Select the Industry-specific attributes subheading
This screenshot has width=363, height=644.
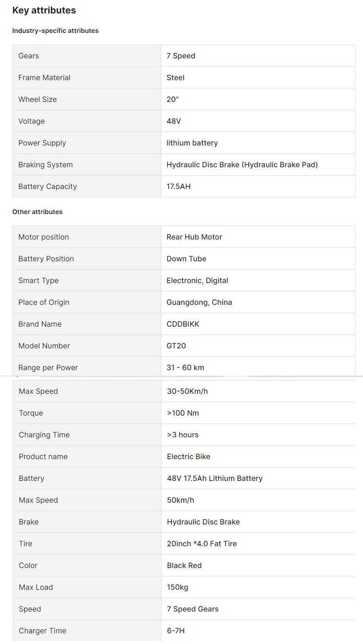pyautogui.click(x=55, y=31)
